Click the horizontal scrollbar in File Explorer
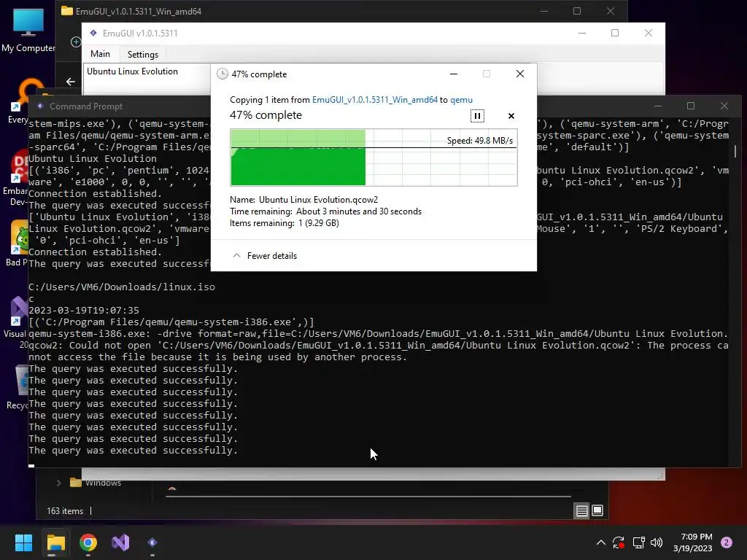The image size is (747, 560). pyautogui.click(x=368, y=497)
